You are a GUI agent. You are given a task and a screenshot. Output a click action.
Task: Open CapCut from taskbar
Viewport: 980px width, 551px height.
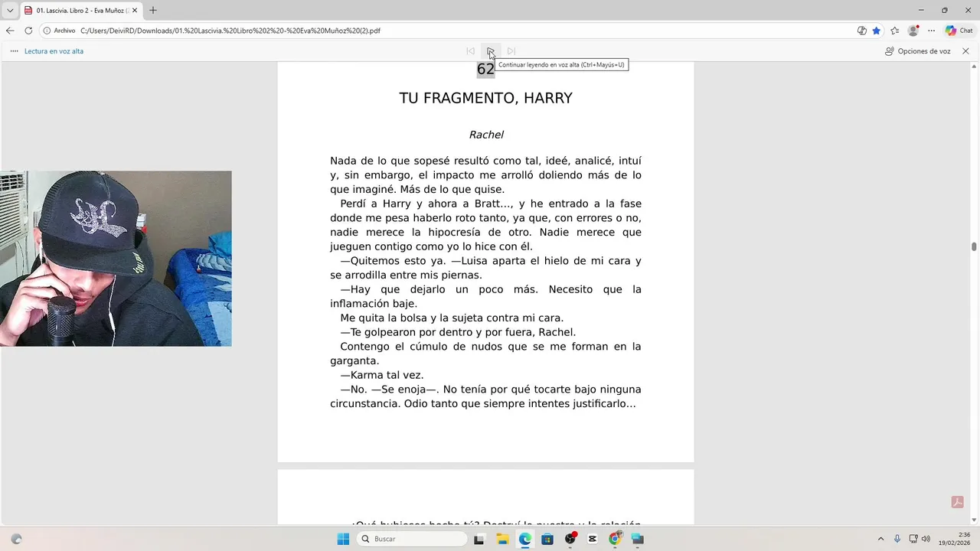click(x=593, y=539)
